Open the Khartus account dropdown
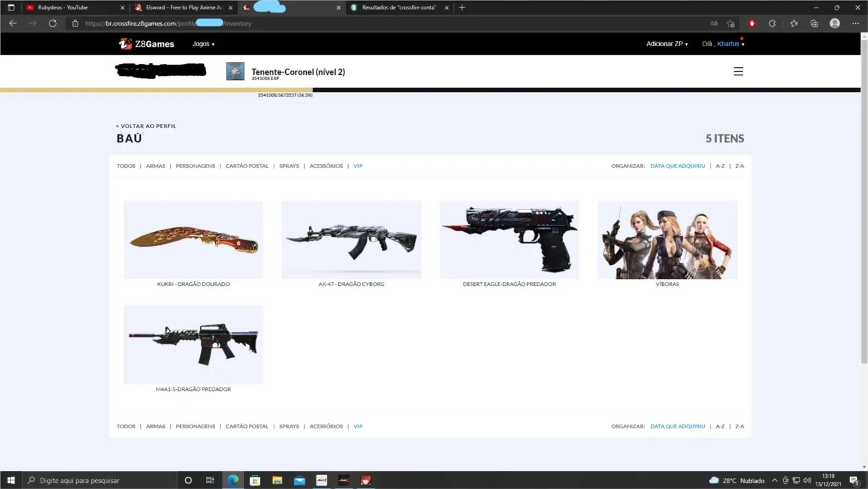Viewport: 868px width, 489px height. click(x=731, y=44)
